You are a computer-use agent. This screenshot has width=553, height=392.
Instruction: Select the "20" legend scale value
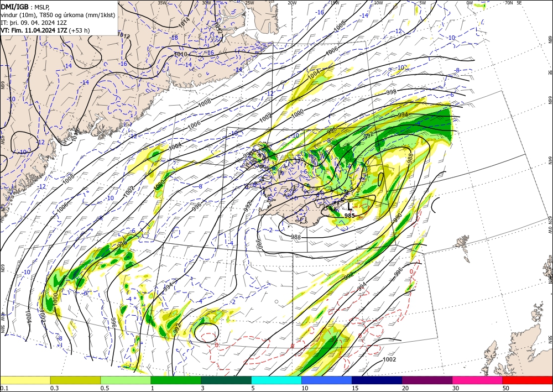tap(405, 388)
